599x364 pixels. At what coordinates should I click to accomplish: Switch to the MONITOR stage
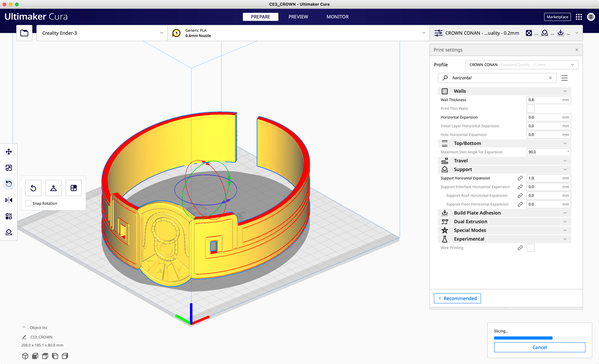(x=337, y=17)
